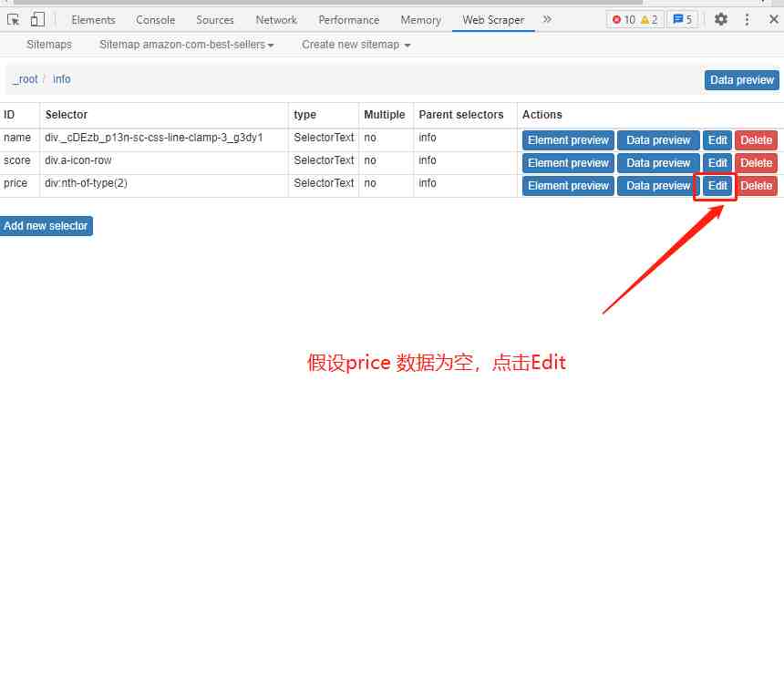Click the price ID cell
The image size is (784, 679).
point(19,186)
